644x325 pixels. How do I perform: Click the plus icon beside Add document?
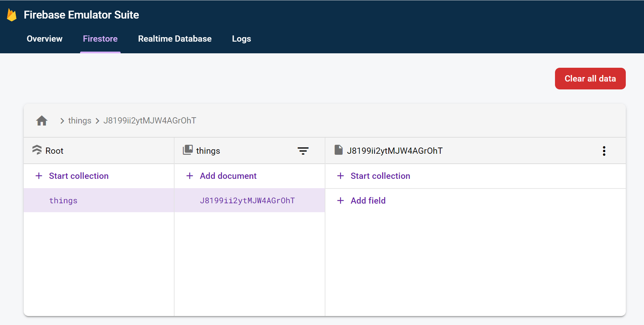coord(190,176)
